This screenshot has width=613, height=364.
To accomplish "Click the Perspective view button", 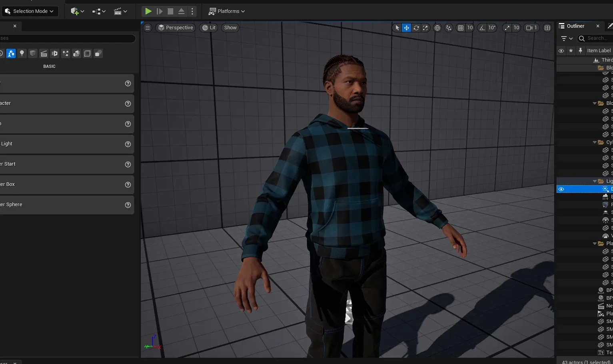I will [176, 28].
